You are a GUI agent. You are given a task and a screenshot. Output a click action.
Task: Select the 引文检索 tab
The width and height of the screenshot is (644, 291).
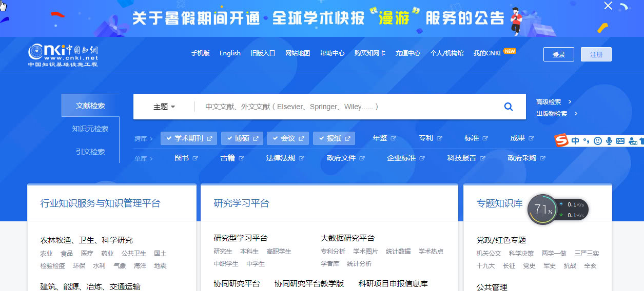pyautogui.click(x=90, y=152)
